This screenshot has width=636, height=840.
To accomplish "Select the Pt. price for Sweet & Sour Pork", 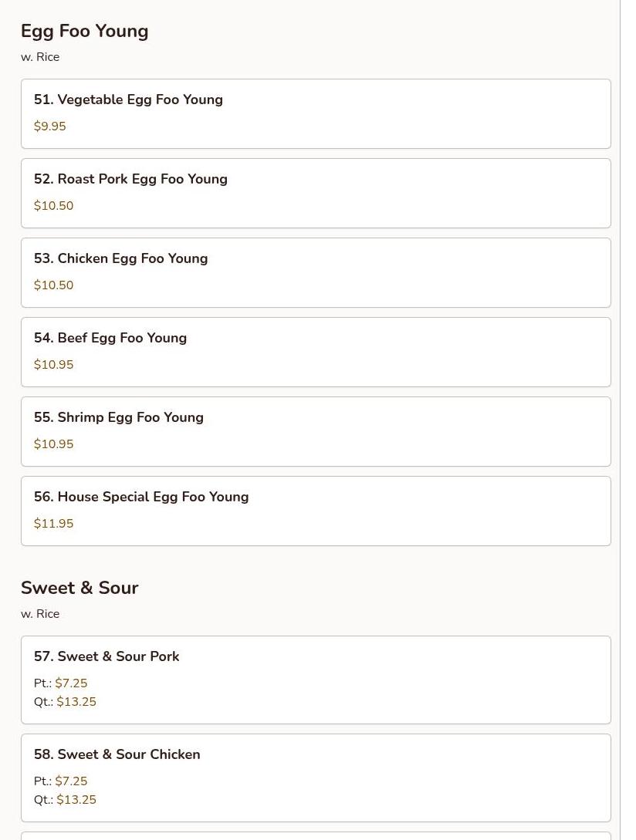I will click(x=71, y=683).
